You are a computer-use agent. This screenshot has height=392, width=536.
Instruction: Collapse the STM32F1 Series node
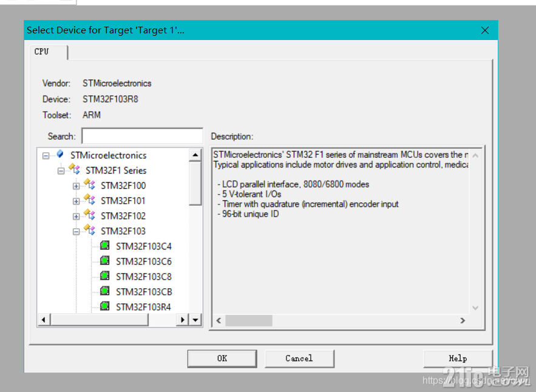coord(61,171)
